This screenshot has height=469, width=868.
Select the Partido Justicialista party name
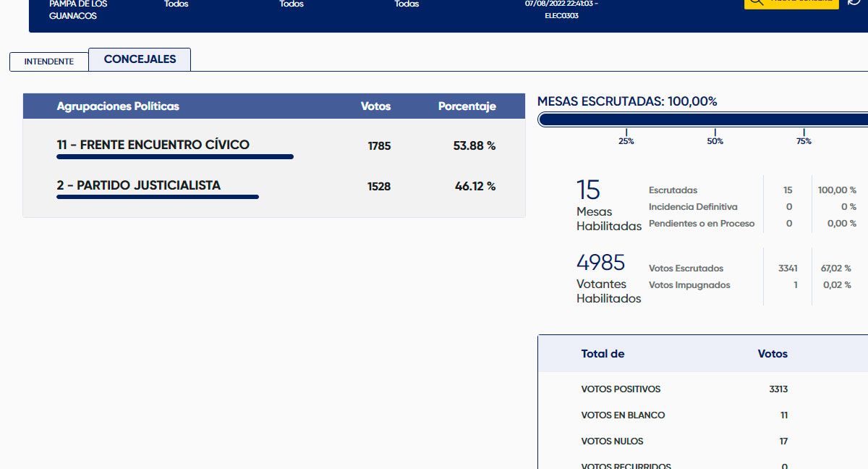[x=139, y=185]
